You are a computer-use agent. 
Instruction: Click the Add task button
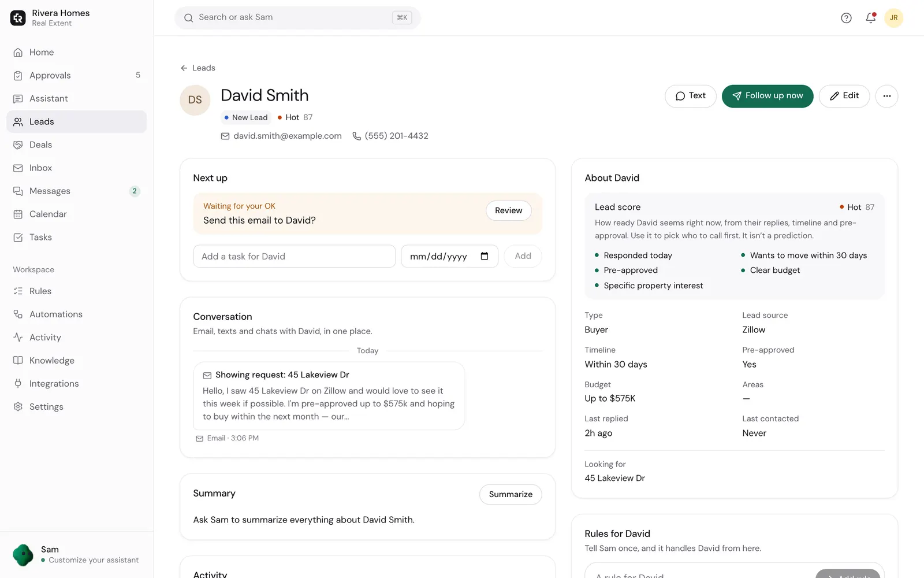(x=523, y=256)
